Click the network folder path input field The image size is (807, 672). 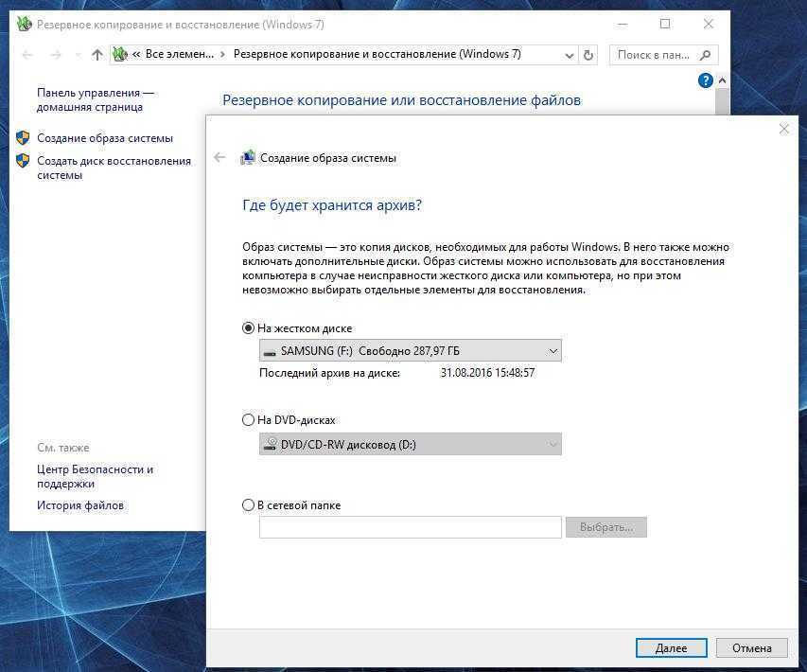pyautogui.click(x=410, y=527)
